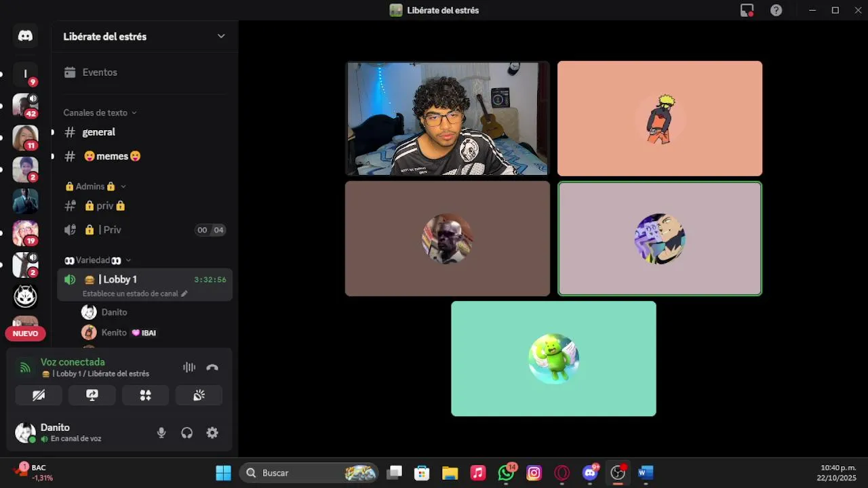The width and height of the screenshot is (868, 488).
Task: Open the server with the 9 badge
Action: tap(25, 74)
